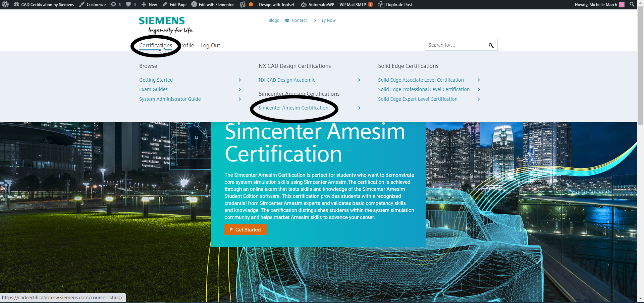Image resolution: width=644 pixels, height=303 pixels.
Task: Open the CAD Certification by Siemens site menu
Action: click(x=44, y=4)
